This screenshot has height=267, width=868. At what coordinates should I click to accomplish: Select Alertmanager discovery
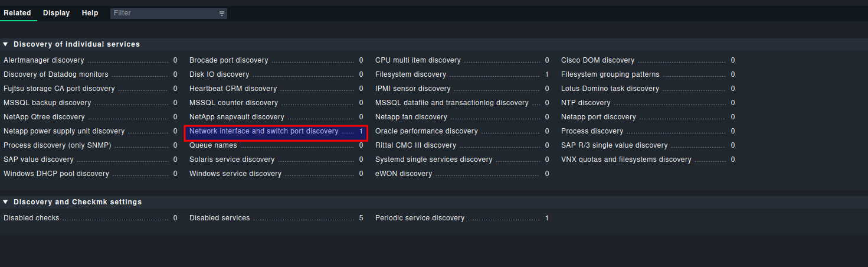tap(44, 60)
